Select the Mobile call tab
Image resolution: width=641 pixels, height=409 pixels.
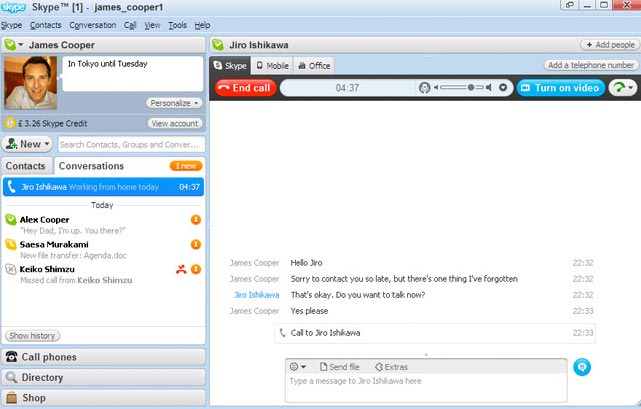(x=272, y=66)
